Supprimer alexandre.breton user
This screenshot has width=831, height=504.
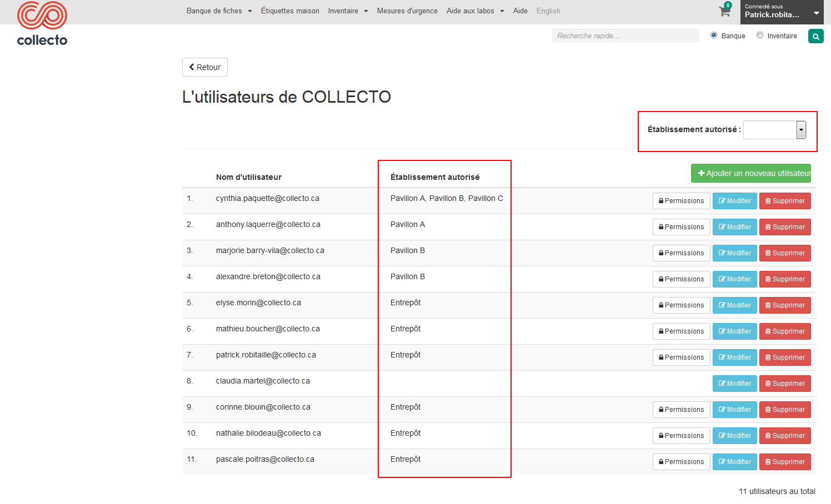pyautogui.click(x=785, y=279)
